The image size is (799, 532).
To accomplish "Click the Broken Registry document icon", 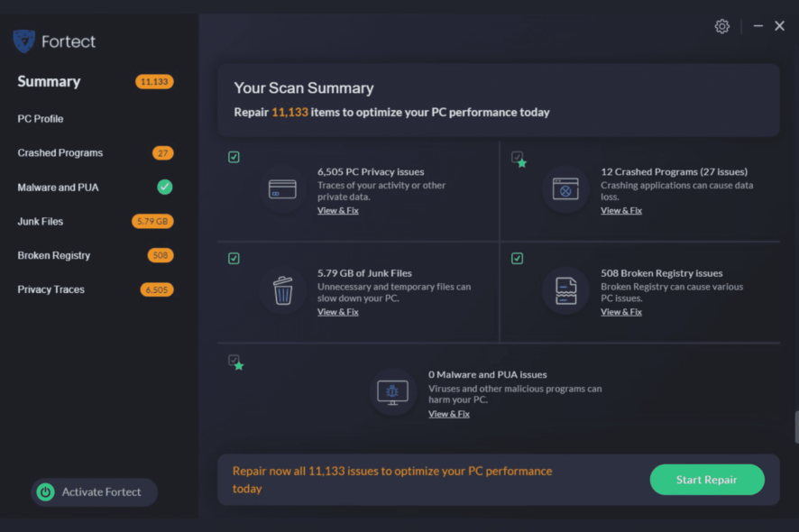I will pos(565,290).
